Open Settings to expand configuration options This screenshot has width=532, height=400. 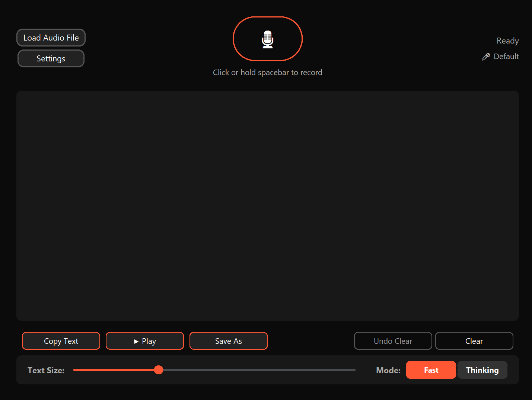51,58
